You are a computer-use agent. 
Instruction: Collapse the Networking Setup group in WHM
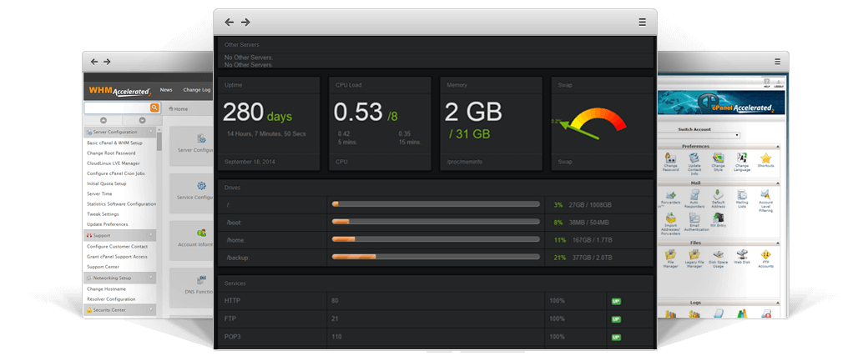pyautogui.click(x=150, y=278)
